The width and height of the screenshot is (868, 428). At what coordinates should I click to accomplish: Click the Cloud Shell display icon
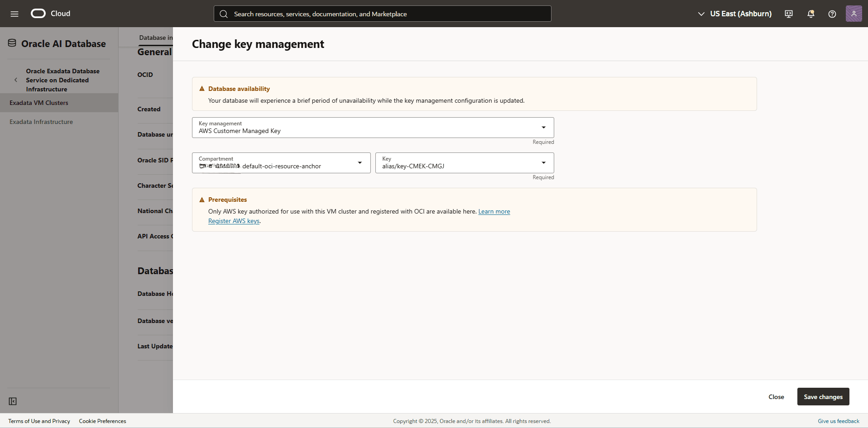tap(788, 14)
